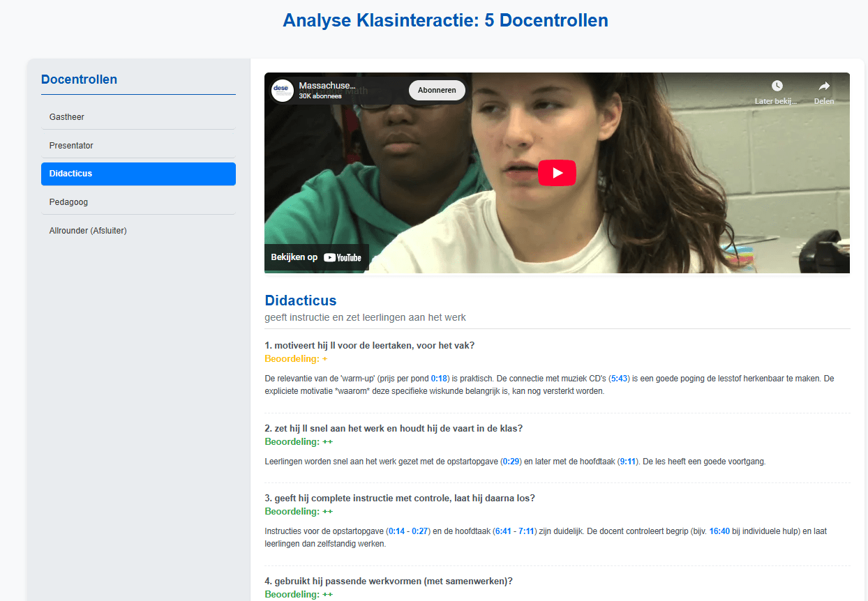Jump to timestamp 6:41 hoofdtaak instructie

point(502,531)
